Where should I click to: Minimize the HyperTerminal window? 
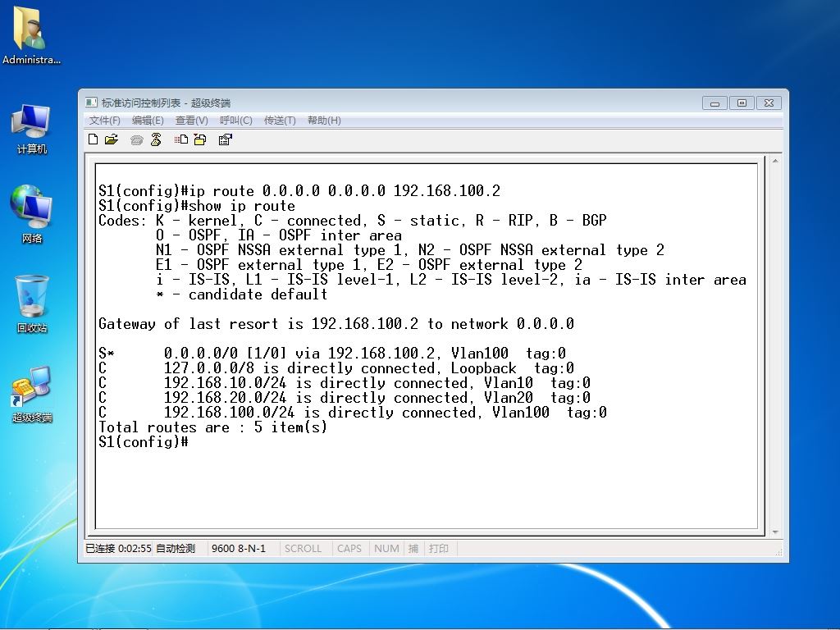pos(714,103)
